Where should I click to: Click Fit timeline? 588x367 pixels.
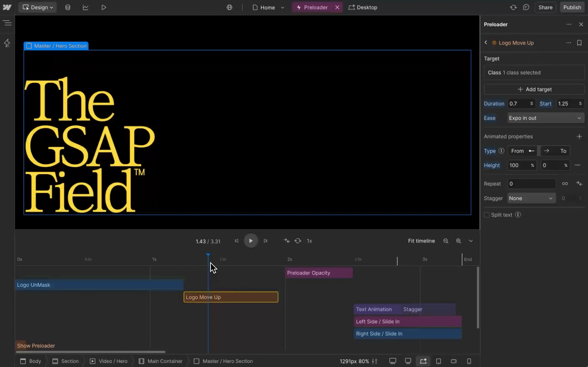(x=421, y=241)
